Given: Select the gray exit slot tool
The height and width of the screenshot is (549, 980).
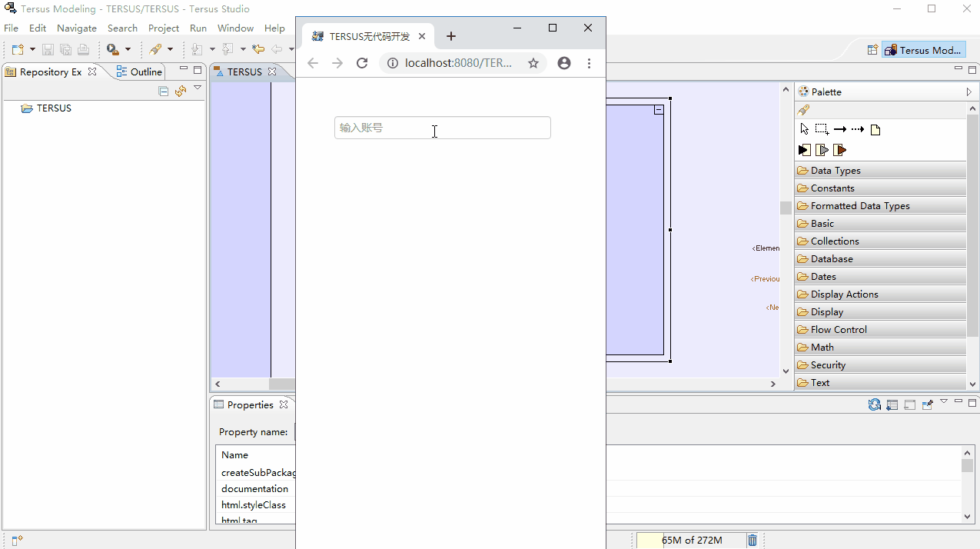Looking at the screenshot, I should click(822, 150).
